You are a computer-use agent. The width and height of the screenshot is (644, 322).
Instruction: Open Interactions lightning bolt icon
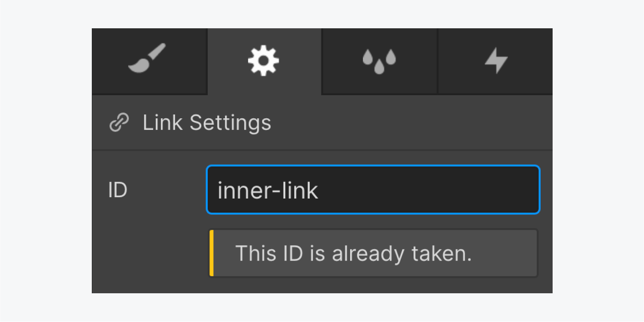496,61
